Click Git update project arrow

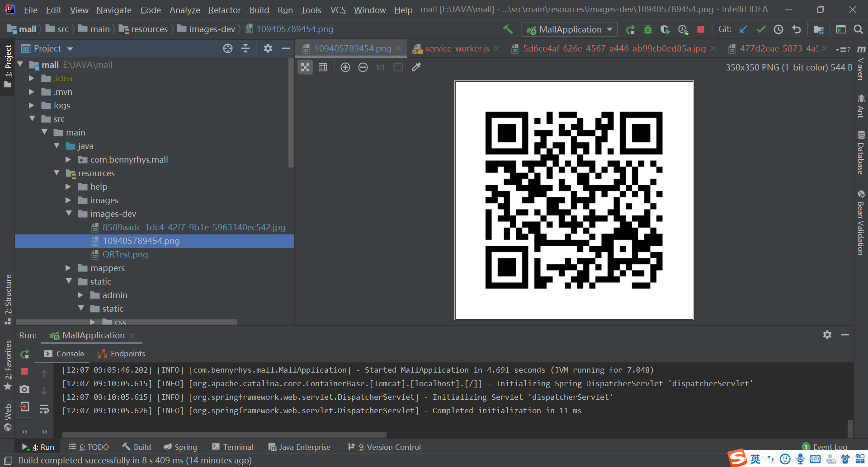[743, 29]
